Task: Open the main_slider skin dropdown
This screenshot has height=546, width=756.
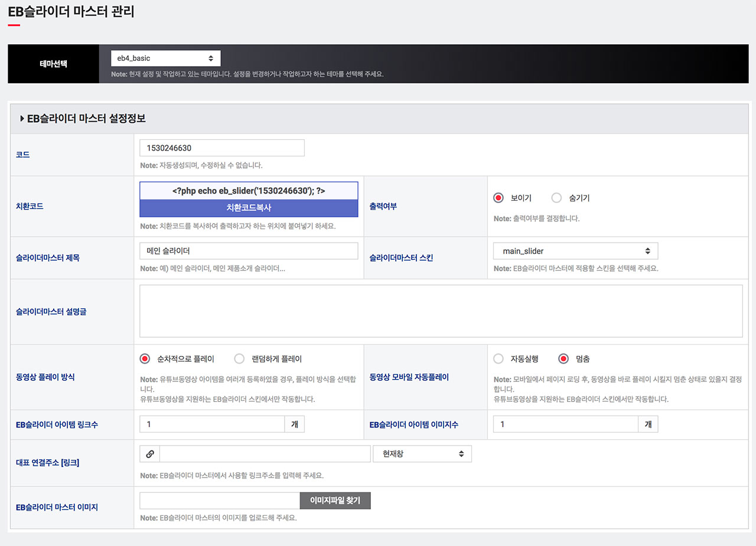Action: click(x=576, y=251)
